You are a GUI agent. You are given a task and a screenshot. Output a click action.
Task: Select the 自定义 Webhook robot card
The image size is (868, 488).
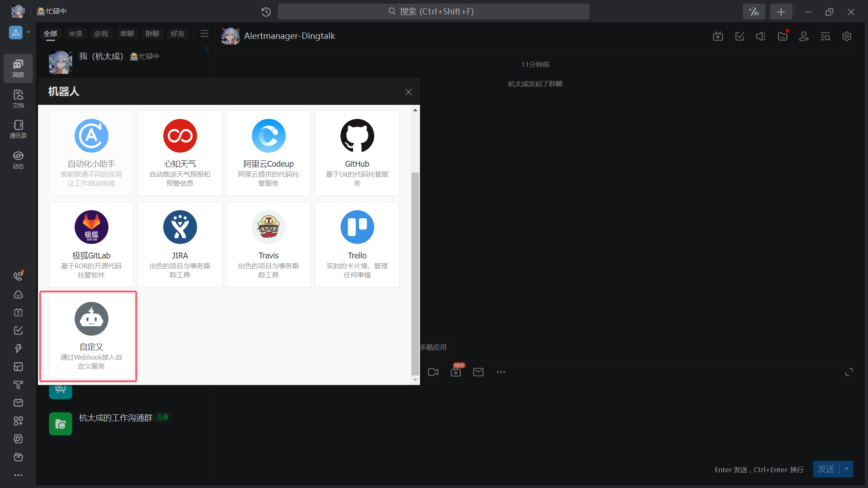pos(91,336)
